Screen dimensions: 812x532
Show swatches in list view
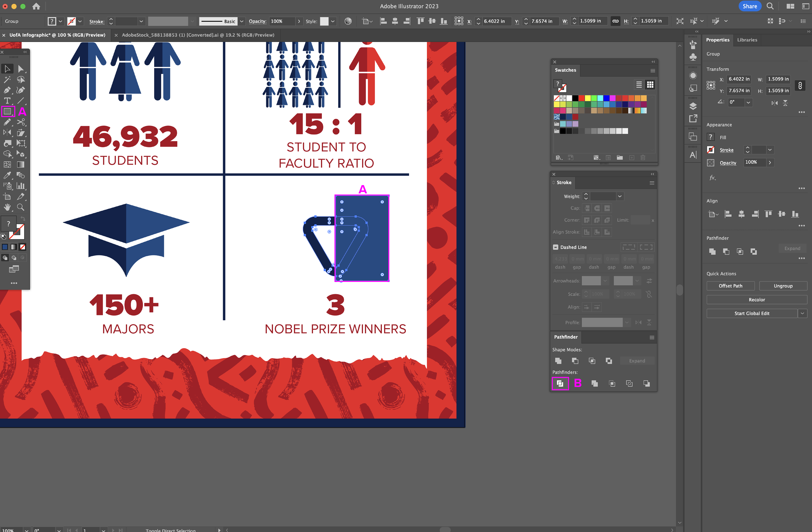pos(639,85)
